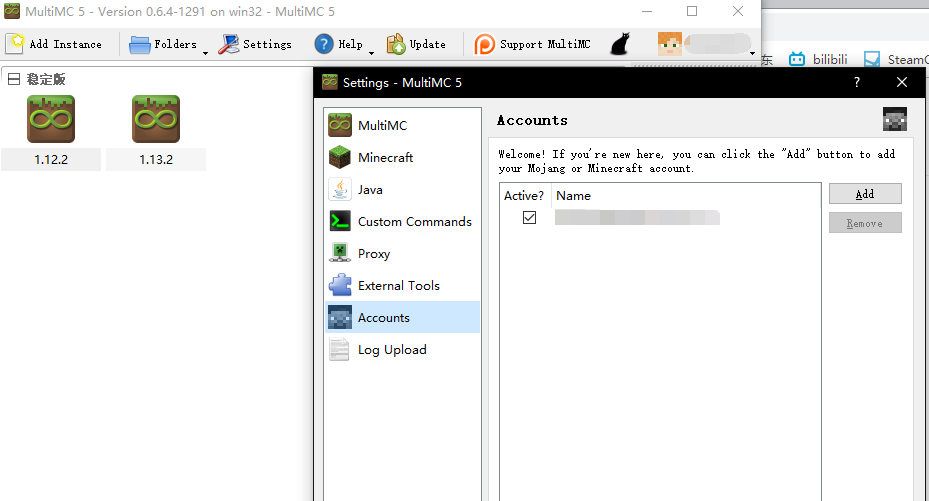Click the Name column header

point(574,195)
